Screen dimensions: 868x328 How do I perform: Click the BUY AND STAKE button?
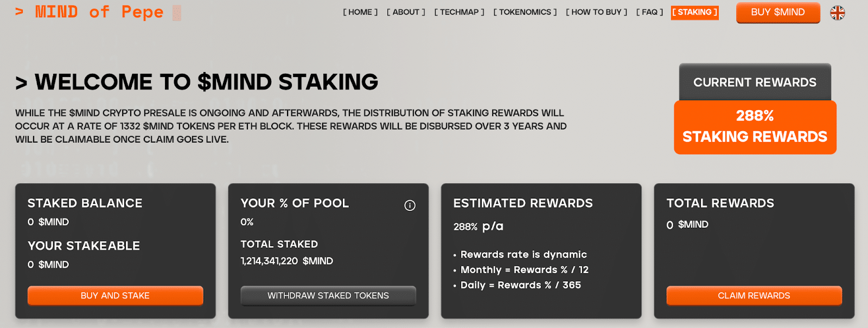(115, 295)
